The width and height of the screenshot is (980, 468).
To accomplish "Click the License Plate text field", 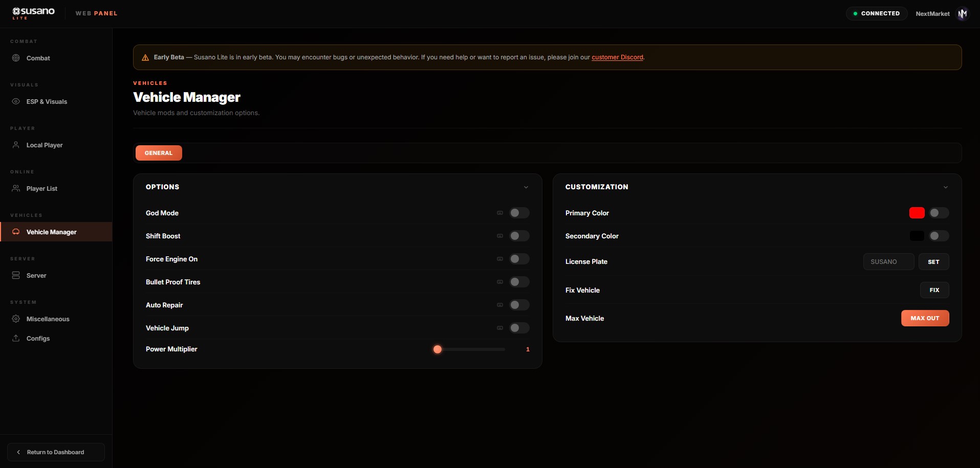I will (x=888, y=261).
